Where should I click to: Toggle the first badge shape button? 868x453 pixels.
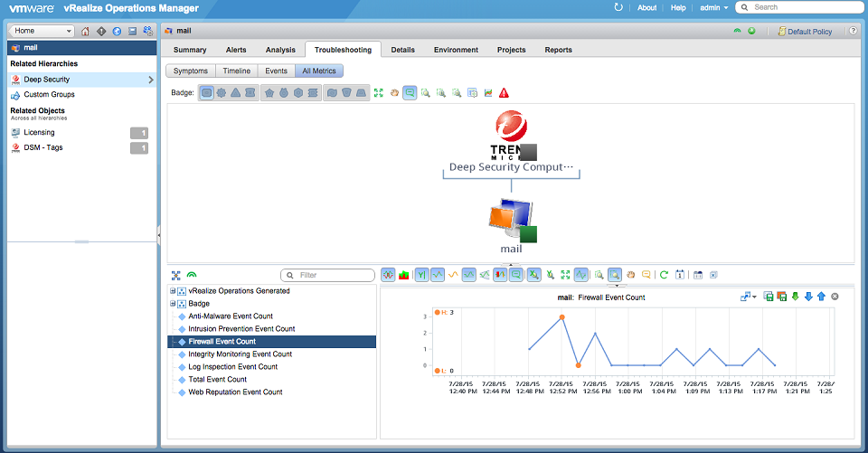coord(206,92)
